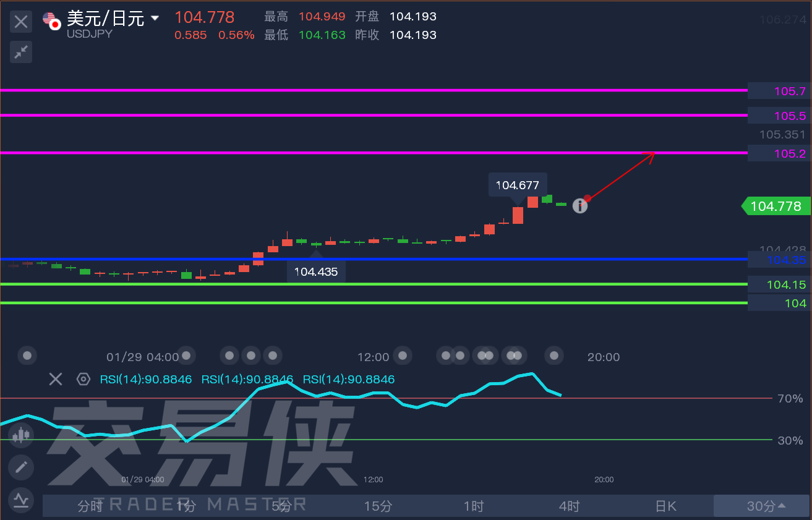812x520 pixels.
Task: Click event marker just right of 12:00 label
Action: tap(403, 356)
